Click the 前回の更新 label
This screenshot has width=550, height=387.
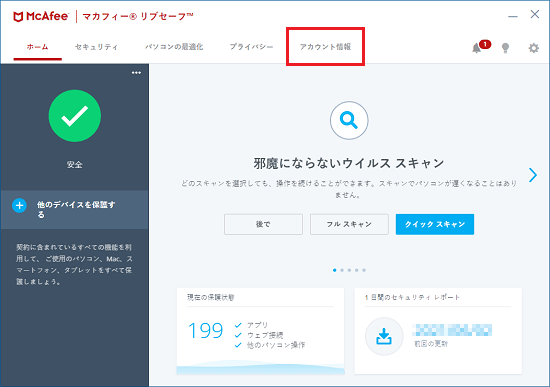[431, 344]
